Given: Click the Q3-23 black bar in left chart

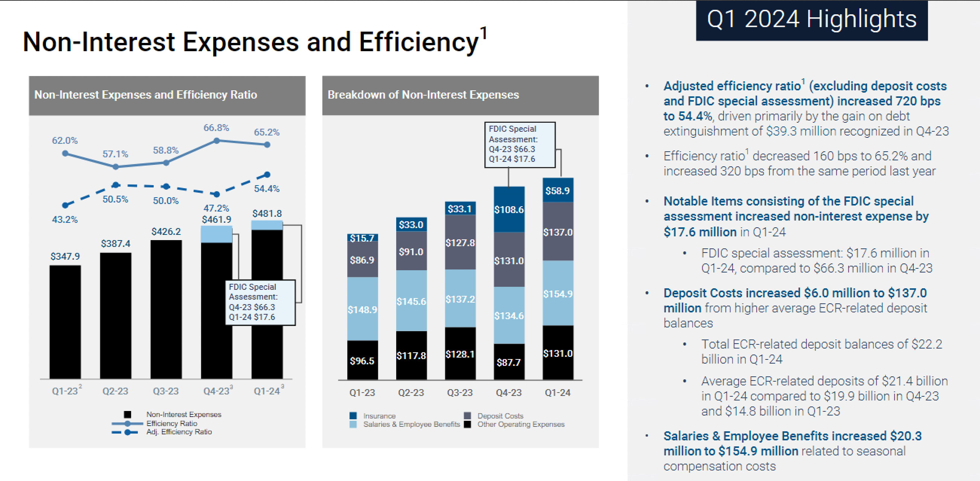Looking at the screenshot, I should click(x=166, y=309).
